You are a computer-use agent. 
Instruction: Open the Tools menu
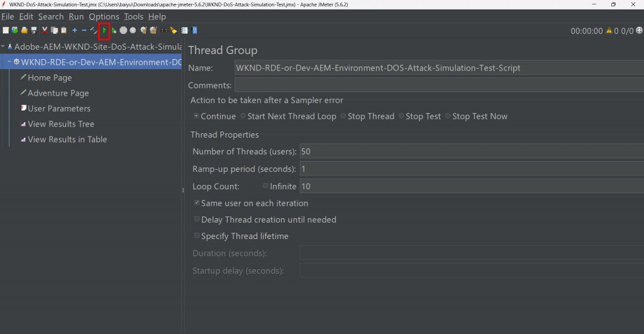click(133, 16)
